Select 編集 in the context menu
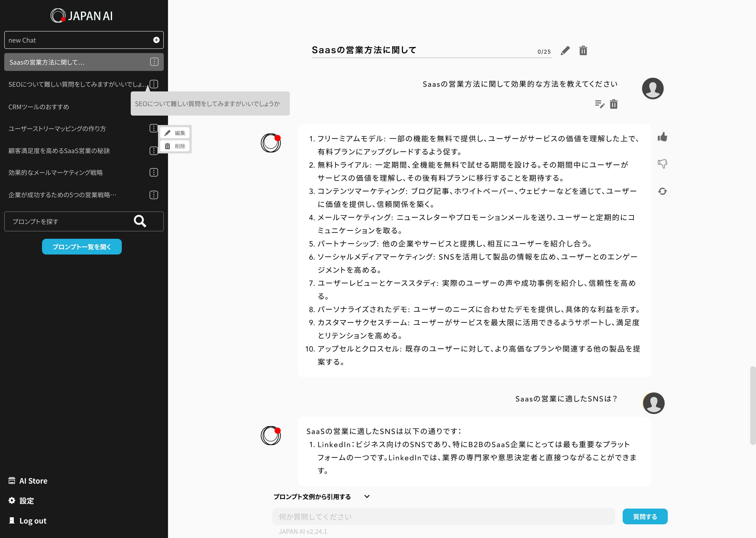The width and height of the screenshot is (756, 538). [x=175, y=133]
